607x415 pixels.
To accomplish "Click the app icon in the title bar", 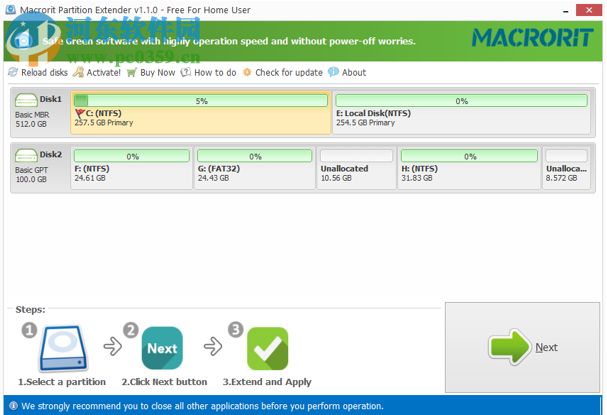I will [x=11, y=9].
